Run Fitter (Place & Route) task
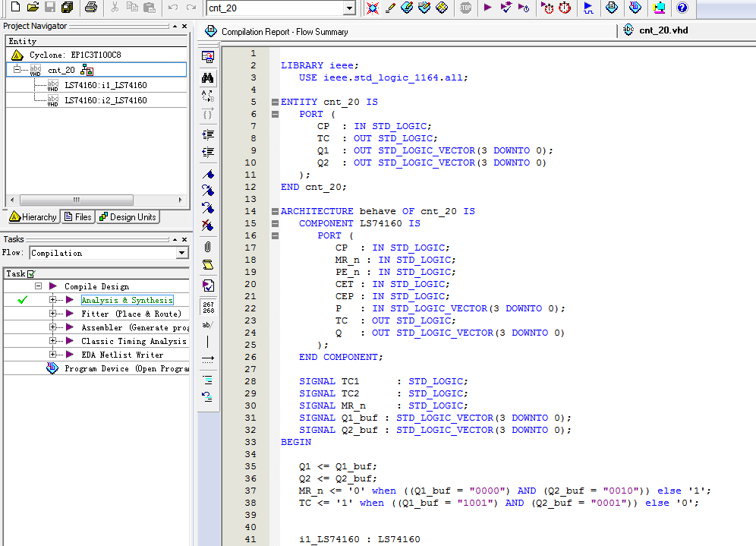 click(70, 314)
